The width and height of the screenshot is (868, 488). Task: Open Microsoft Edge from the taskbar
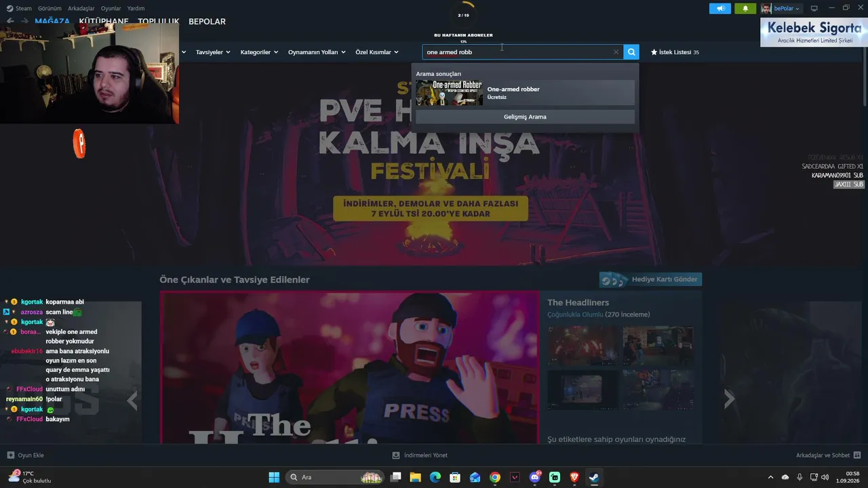click(435, 477)
